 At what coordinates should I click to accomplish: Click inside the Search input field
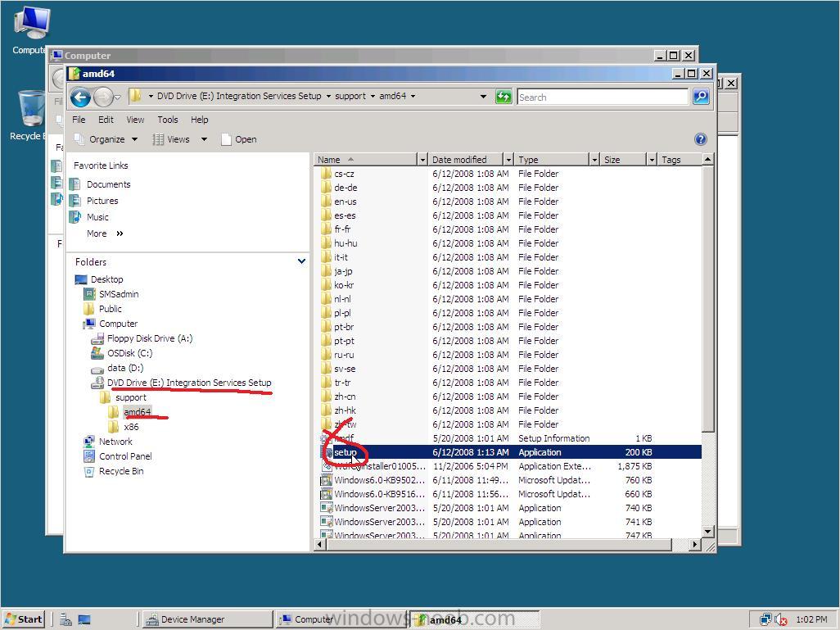click(603, 97)
